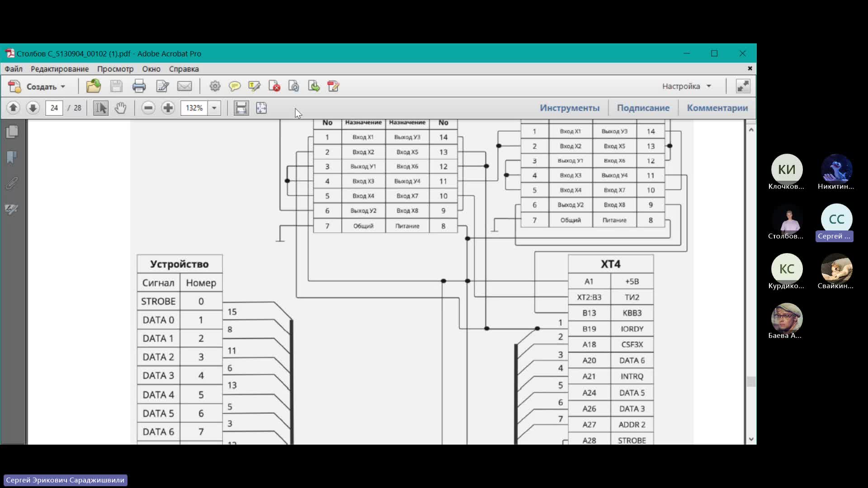Click the XT2:B3 cell in XT4 table
This screenshot has height=488, width=868.
[x=589, y=297]
